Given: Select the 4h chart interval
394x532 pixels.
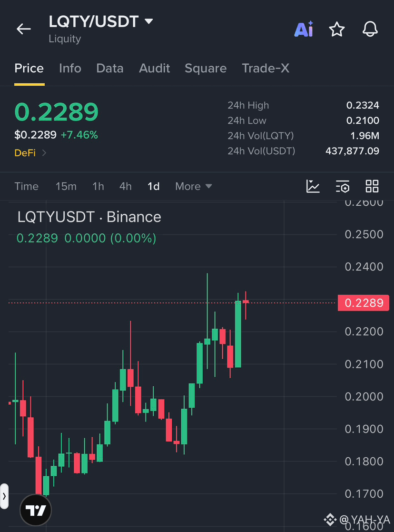Looking at the screenshot, I should click(x=126, y=186).
